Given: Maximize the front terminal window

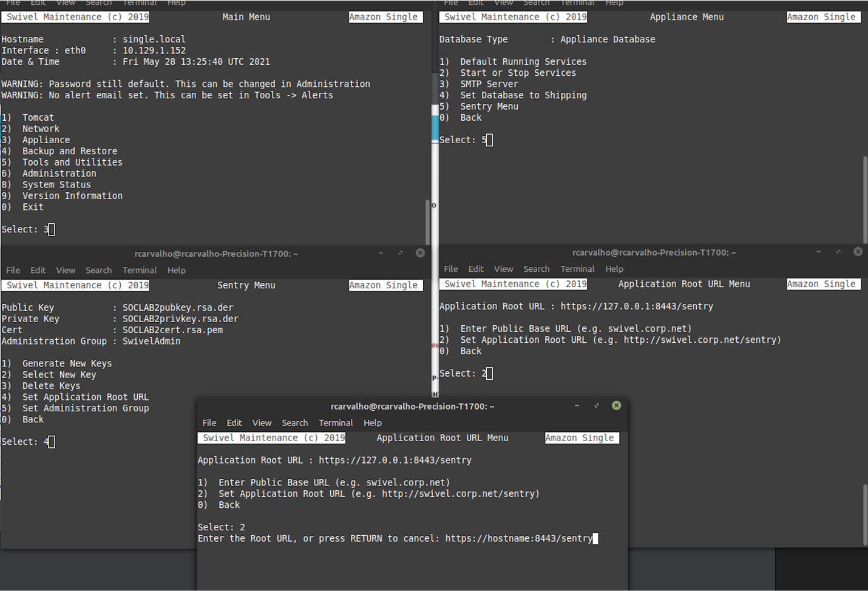Looking at the screenshot, I should pos(596,405).
